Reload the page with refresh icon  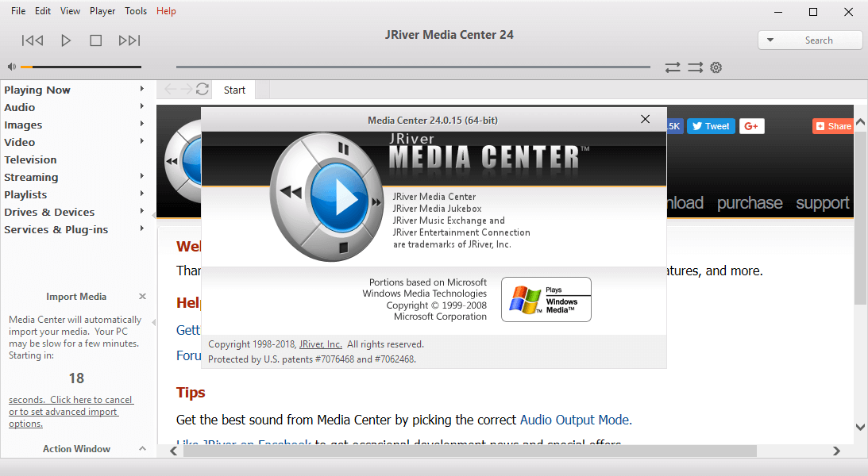click(203, 89)
